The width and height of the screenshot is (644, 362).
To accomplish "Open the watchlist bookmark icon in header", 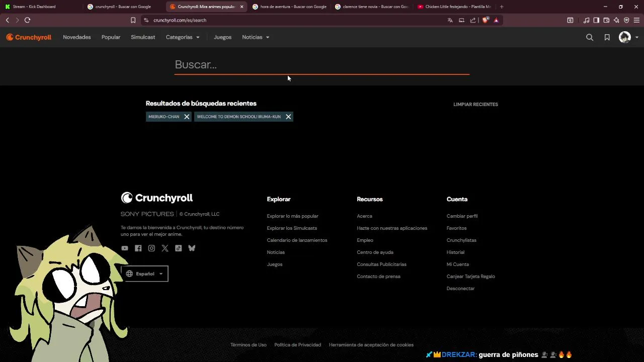I will coord(607,37).
